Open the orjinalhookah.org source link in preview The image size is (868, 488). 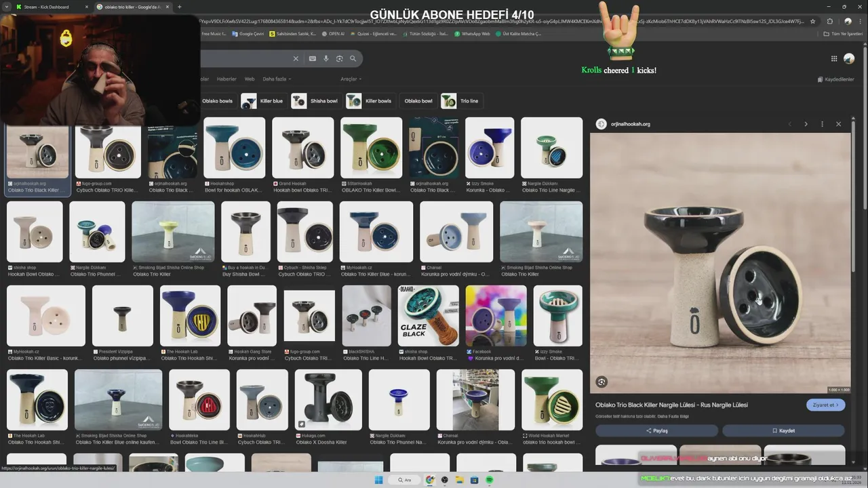tap(630, 124)
